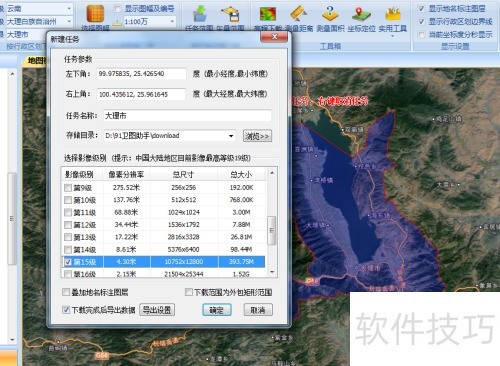Confirm the task with 确定
500x366 pixels.
click(x=217, y=310)
